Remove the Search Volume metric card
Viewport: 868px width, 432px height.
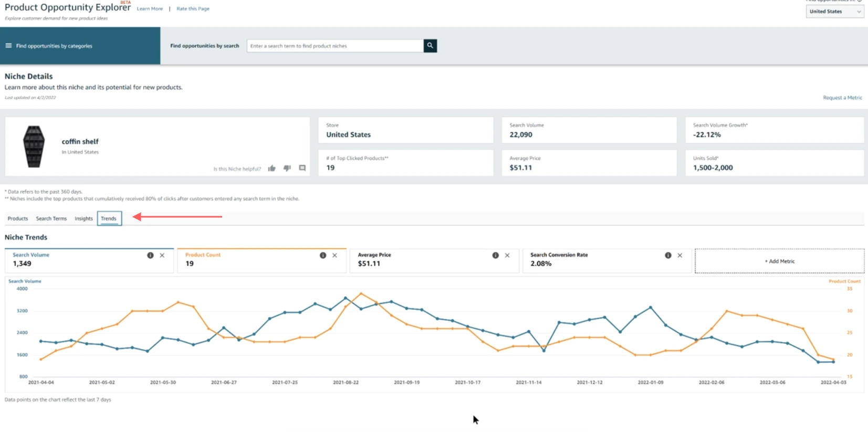click(162, 255)
